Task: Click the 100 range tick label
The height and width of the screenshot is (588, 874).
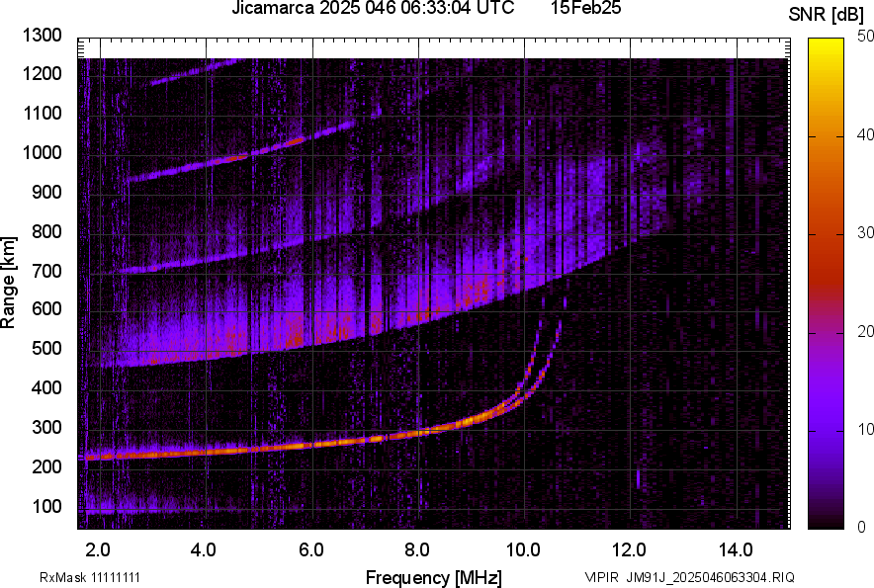Action: click(x=46, y=506)
